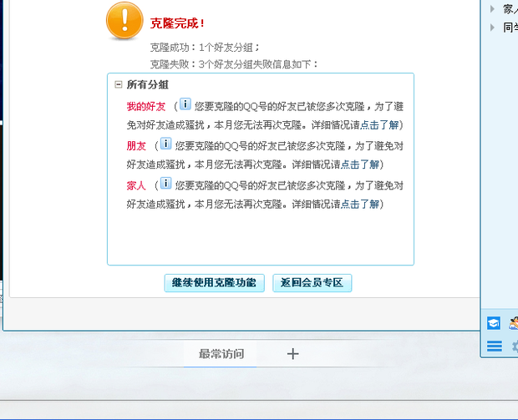Select the 我的好友 group name
The image size is (518, 420).
[x=146, y=106]
